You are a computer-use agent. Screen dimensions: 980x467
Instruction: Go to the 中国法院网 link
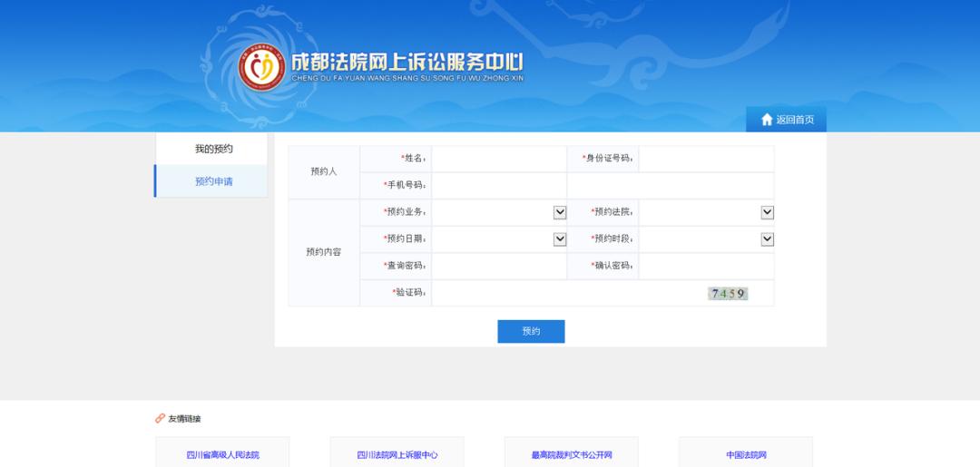click(x=746, y=454)
